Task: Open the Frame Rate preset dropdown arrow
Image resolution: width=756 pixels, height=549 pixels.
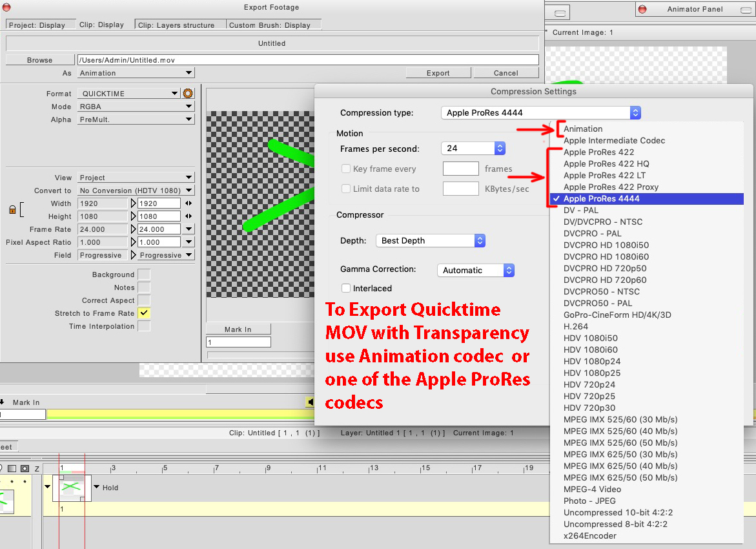Action: [189, 229]
